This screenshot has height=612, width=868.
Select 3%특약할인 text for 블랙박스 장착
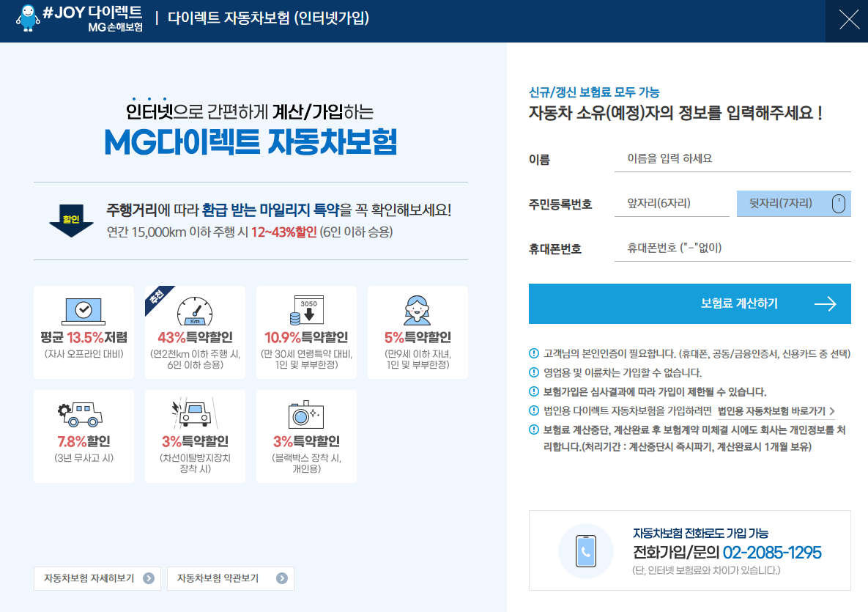click(306, 441)
